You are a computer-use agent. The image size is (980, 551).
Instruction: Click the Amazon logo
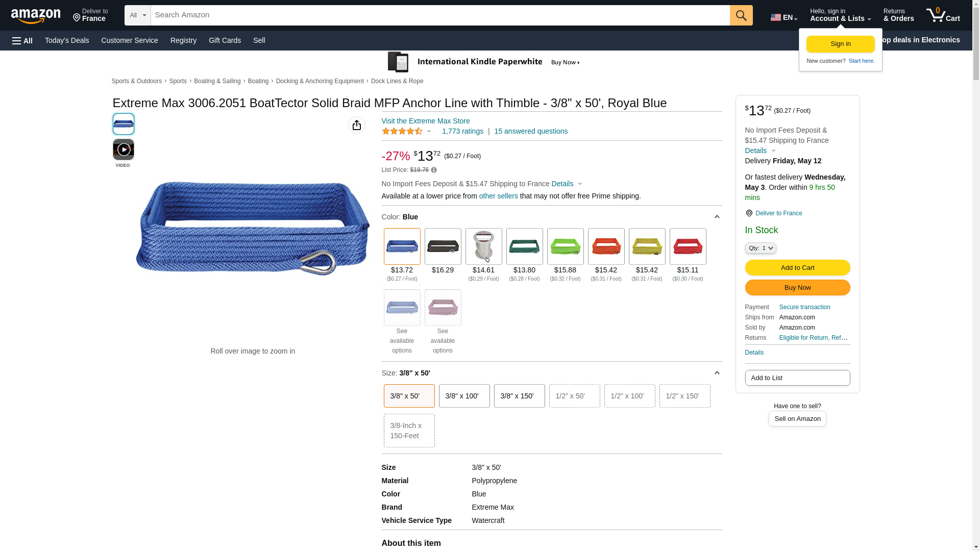click(36, 16)
